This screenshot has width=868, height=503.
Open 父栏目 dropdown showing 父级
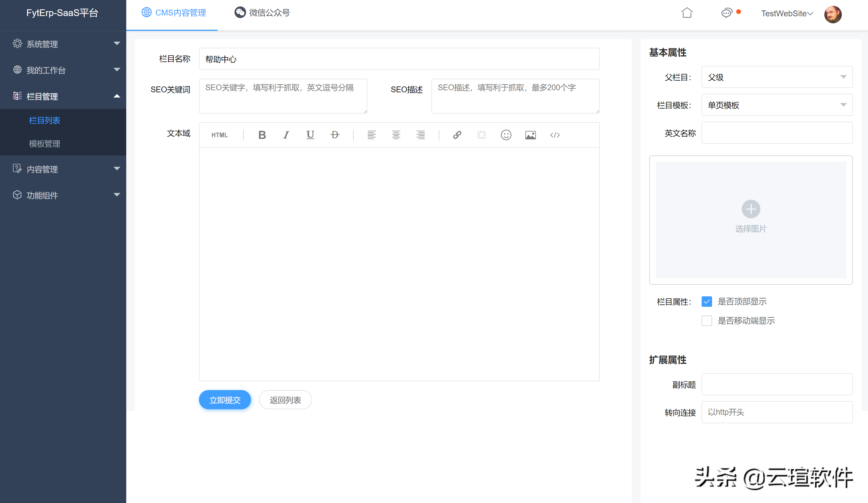[777, 77]
